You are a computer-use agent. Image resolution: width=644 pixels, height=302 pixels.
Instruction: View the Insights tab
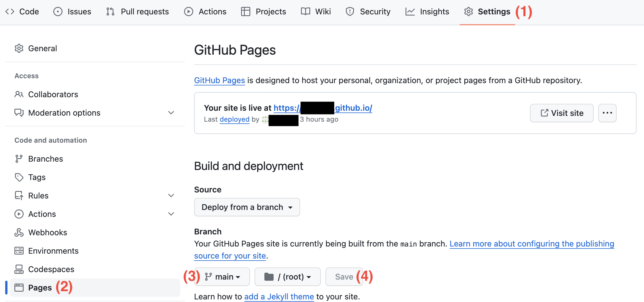(x=427, y=12)
